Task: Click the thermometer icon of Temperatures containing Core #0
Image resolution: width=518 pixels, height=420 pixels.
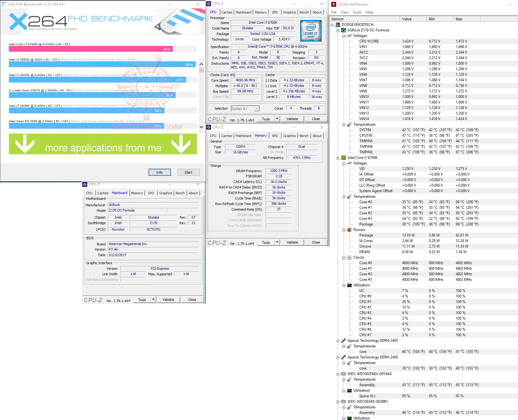Action: coord(349,196)
